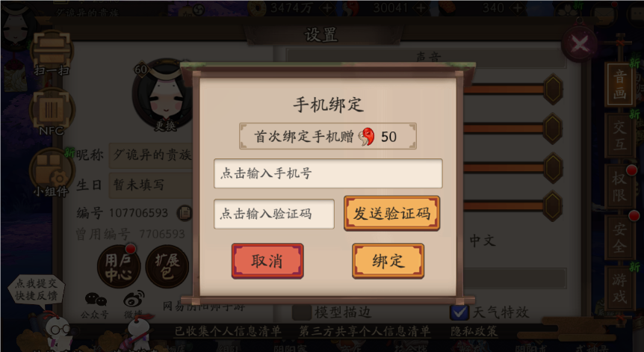The width and height of the screenshot is (644, 352).
Task: Tap the NFC icon
Action: 52,111
